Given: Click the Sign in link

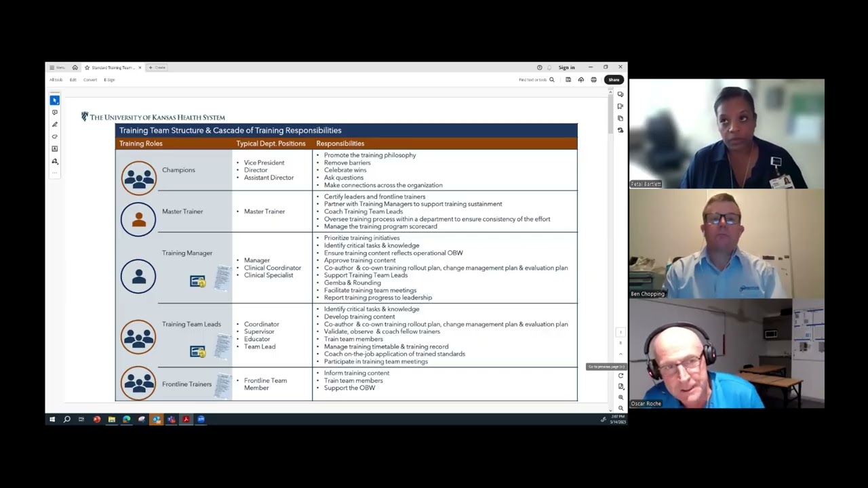Looking at the screenshot, I should click(x=566, y=68).
